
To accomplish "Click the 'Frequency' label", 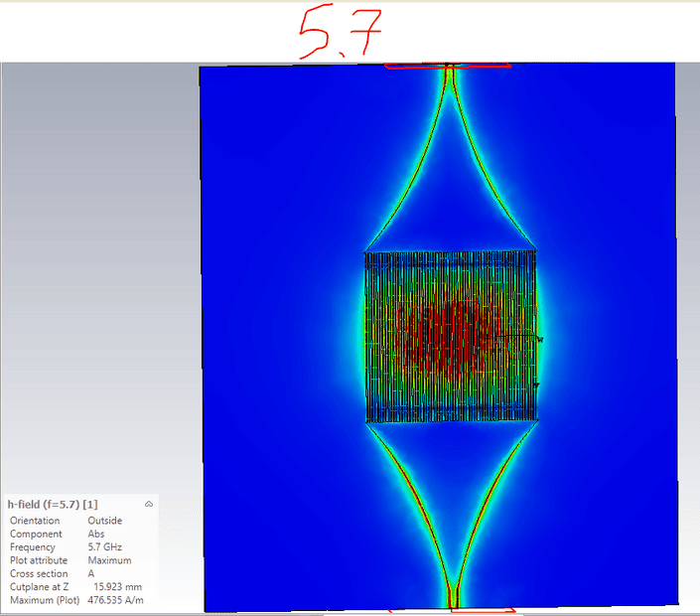I will pos(33,547).
